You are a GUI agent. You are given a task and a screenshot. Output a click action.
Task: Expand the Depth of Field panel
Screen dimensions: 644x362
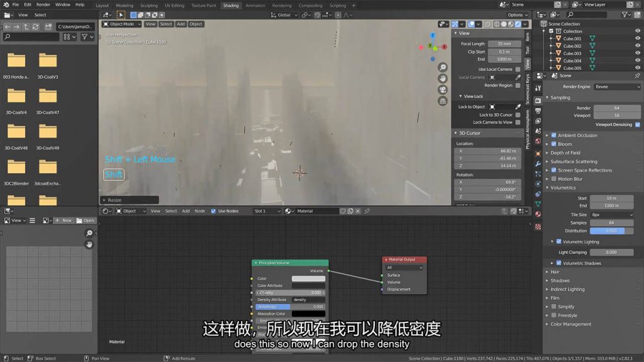pyautogui.click(x=565, y=153)
